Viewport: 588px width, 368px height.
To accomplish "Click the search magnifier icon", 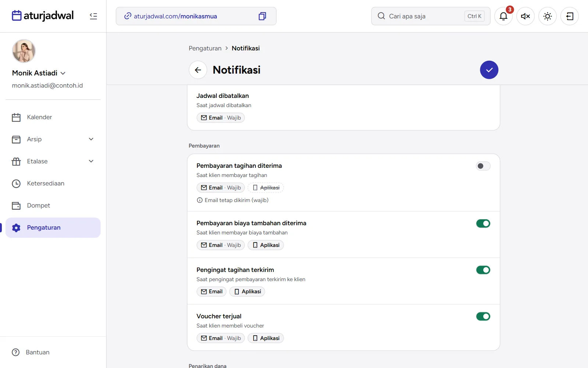I will [381, 16].
